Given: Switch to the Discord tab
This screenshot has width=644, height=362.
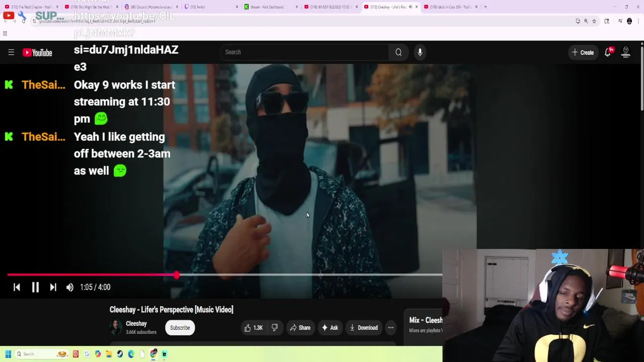Looking at the screenshot, I should coord(151,7).
